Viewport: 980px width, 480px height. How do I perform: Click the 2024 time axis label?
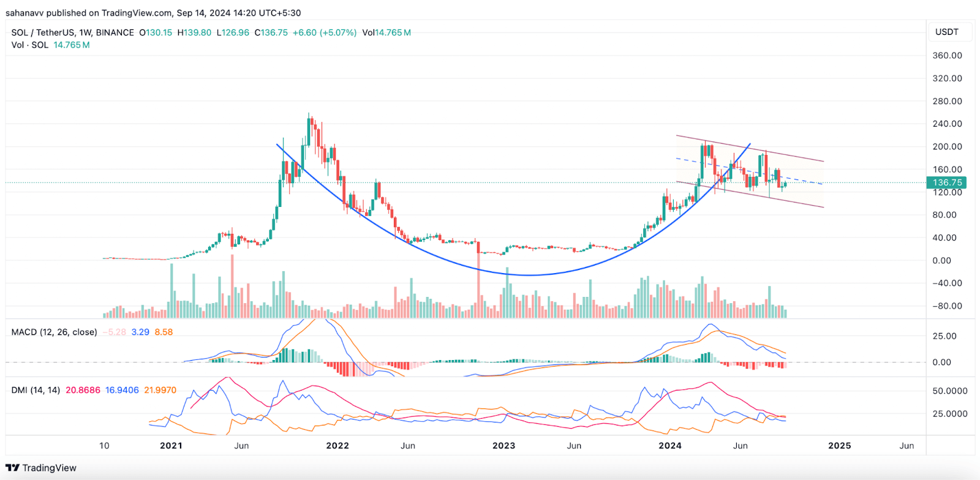click(x=670, y=446)
